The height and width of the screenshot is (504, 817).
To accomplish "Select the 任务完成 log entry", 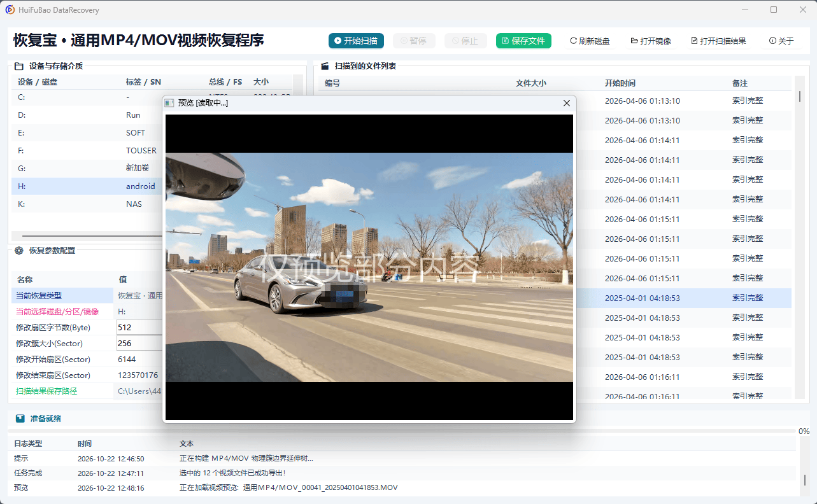I will coord(401,473).
